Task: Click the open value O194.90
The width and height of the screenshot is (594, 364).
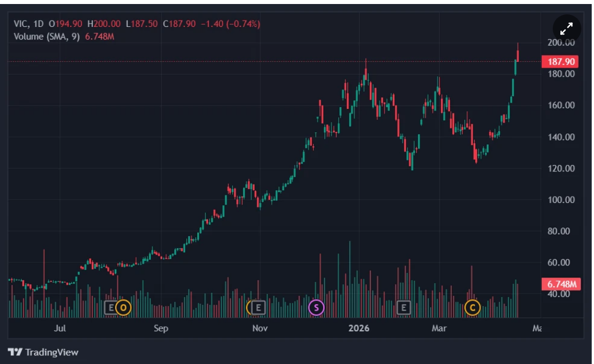Action: coord(65,24)
